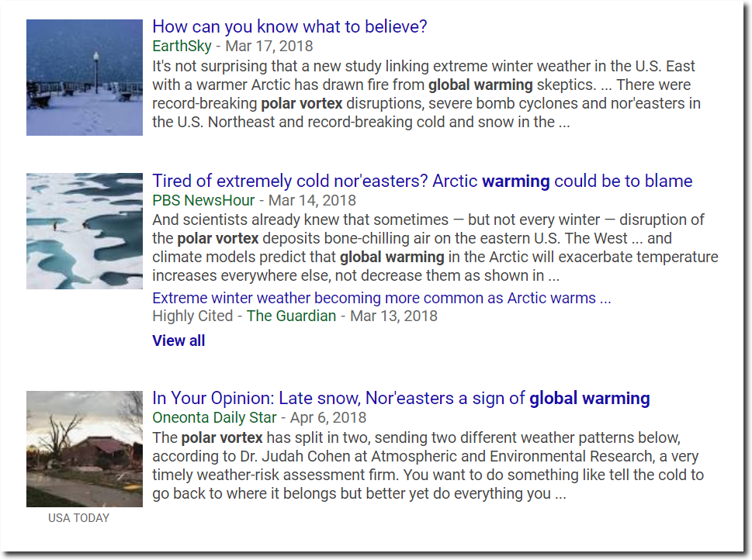
Task: Click the EarthSky source name
Action: 182,46
